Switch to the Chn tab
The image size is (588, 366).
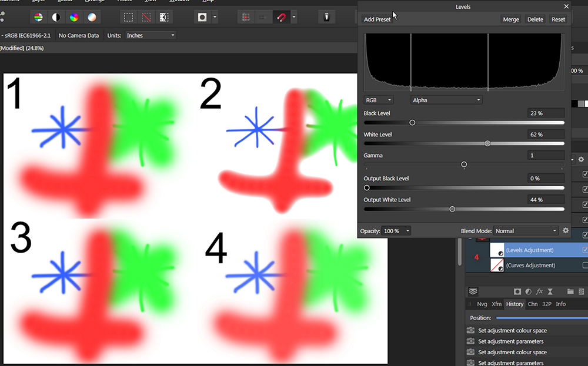tap(533, 304)
